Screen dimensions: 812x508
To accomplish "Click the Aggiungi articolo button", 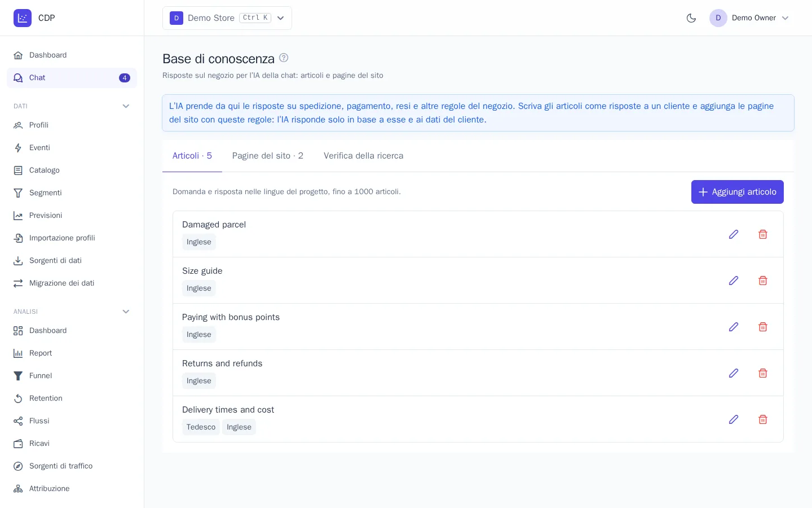I will pos(738,192).
